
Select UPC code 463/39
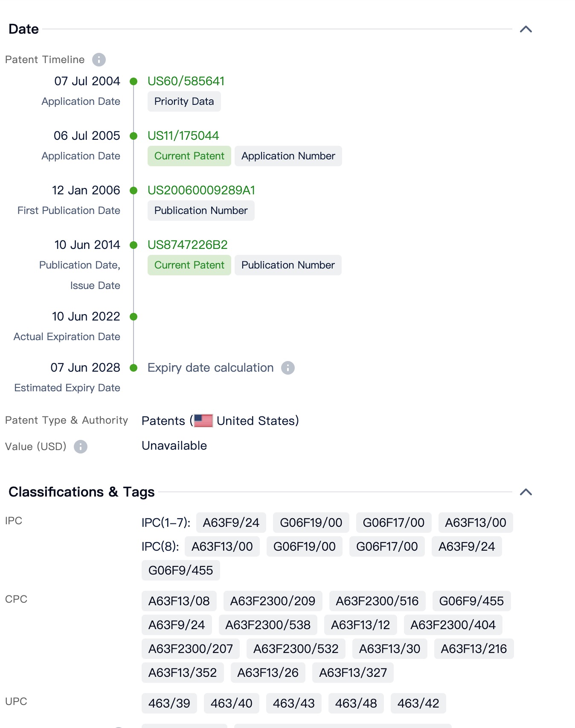tap(169, 703)
